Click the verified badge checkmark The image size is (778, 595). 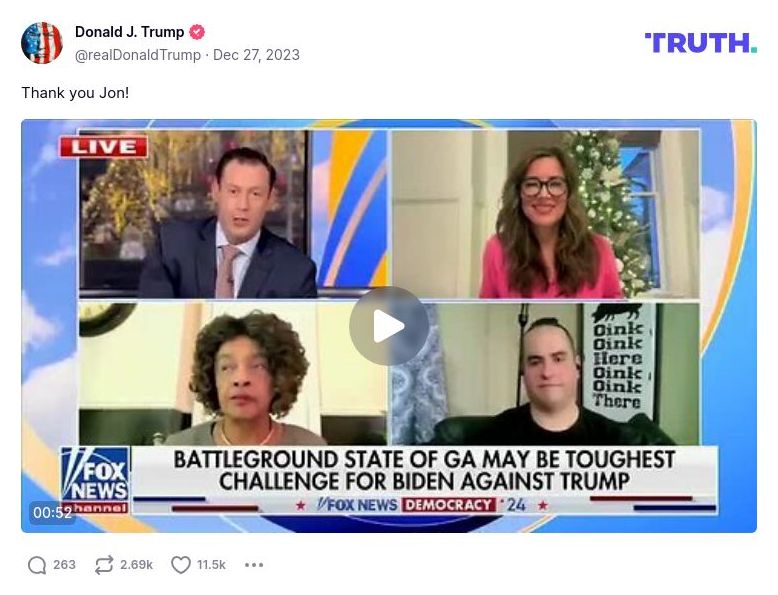pos(197,32)
